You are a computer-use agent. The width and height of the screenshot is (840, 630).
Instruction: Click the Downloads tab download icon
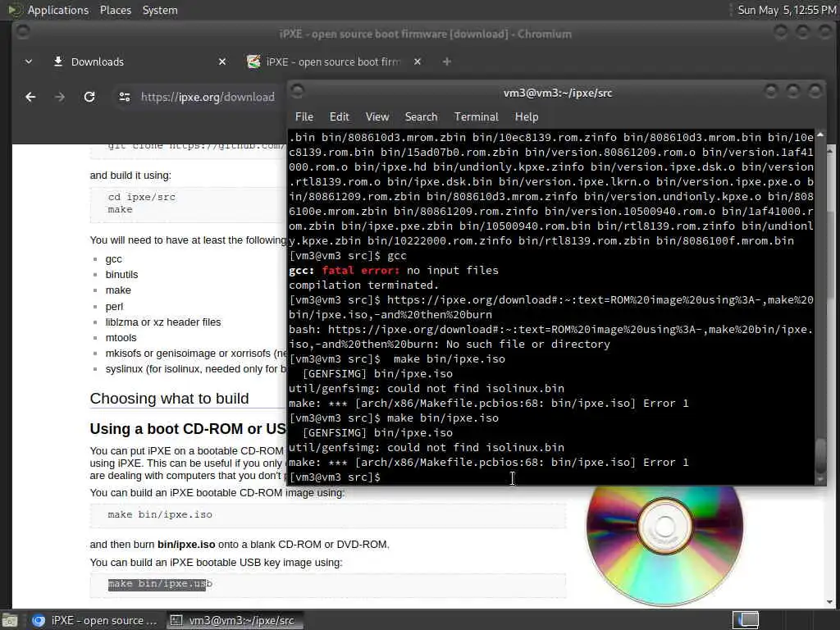(x=58, y=62)
